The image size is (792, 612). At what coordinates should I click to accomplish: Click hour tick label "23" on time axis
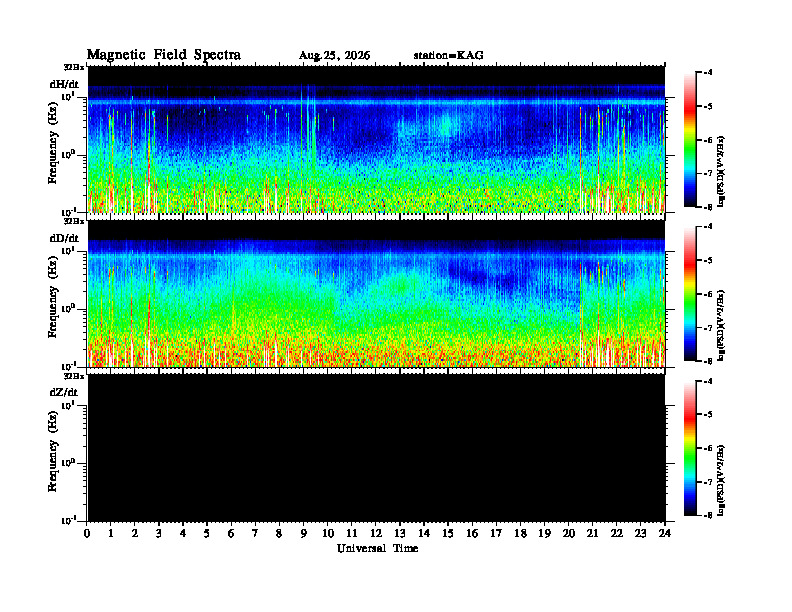[640, 533]
